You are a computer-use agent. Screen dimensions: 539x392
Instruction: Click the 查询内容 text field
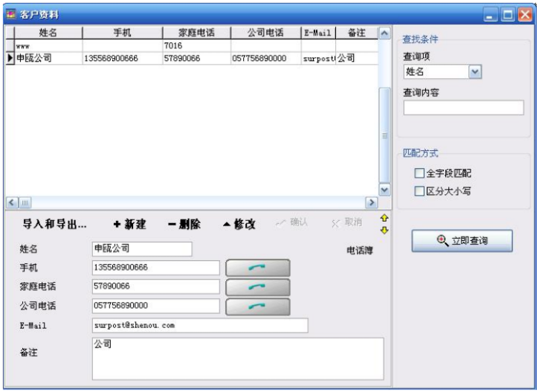[463, 108]
